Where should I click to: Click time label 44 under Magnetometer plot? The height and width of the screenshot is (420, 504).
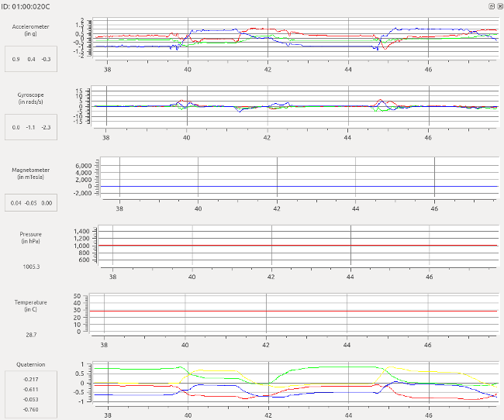(x=355, y=208)
